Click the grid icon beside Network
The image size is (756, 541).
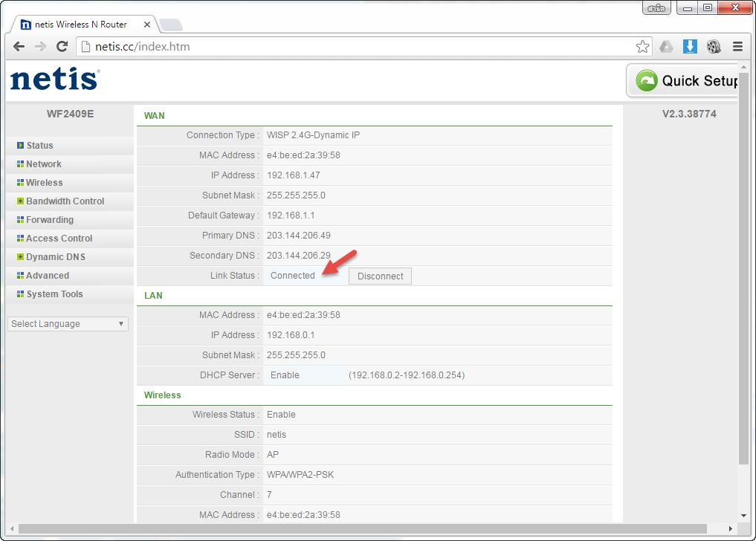(x=20, y=164)
